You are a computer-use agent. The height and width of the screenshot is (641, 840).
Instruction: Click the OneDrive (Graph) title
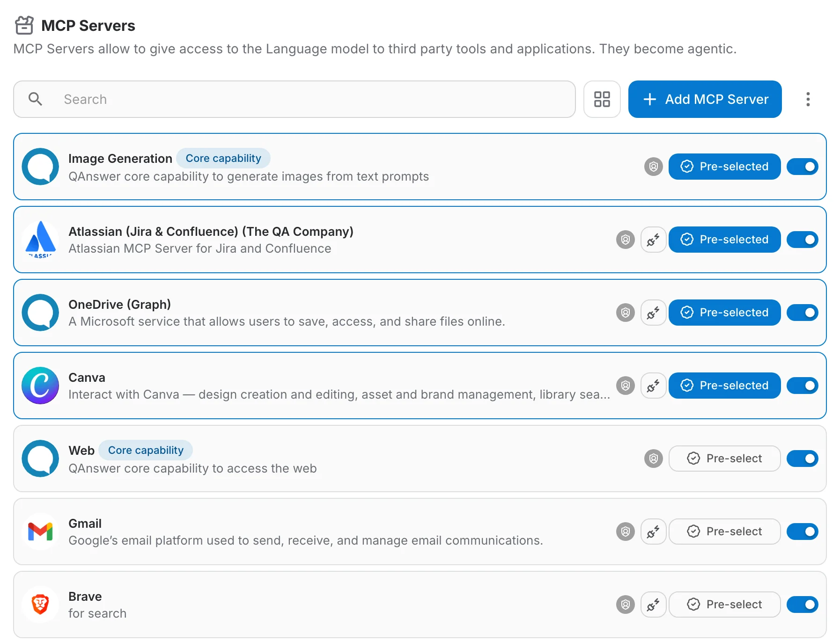tap(119, 305)
